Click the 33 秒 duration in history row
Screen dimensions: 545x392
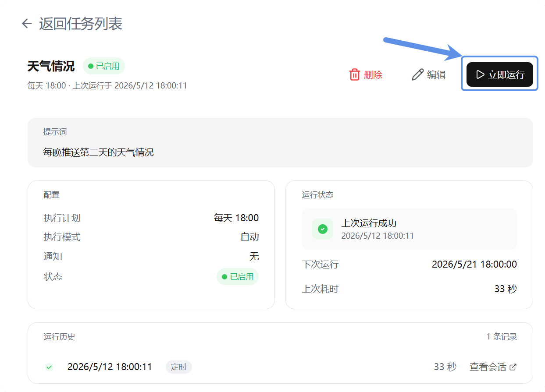coord(445,367)
